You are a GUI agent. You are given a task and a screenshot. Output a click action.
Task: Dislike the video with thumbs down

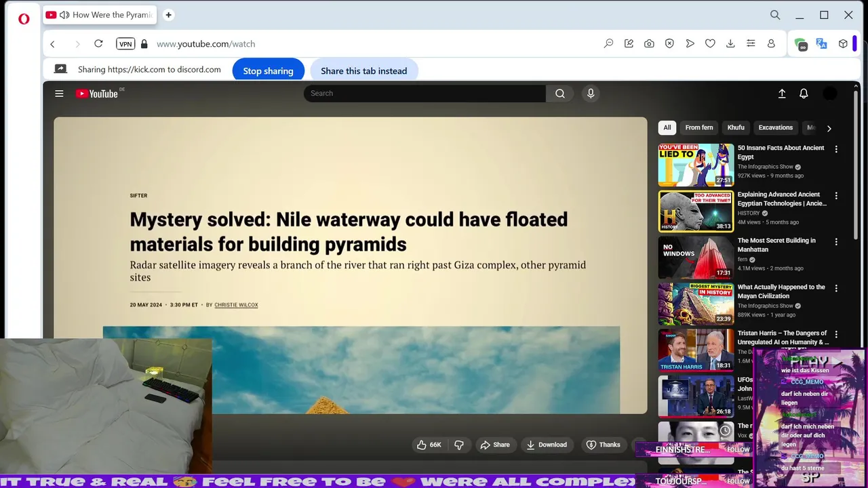[x=459, y=445]
